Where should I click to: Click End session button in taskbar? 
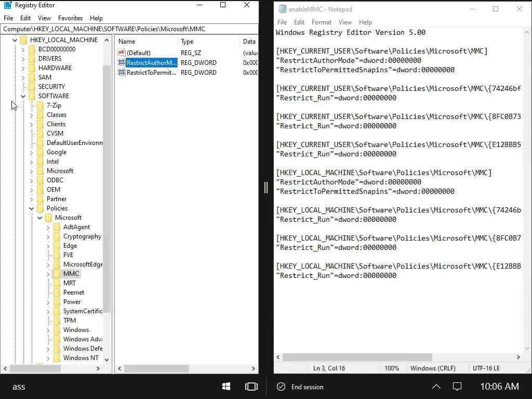point(300,387)
